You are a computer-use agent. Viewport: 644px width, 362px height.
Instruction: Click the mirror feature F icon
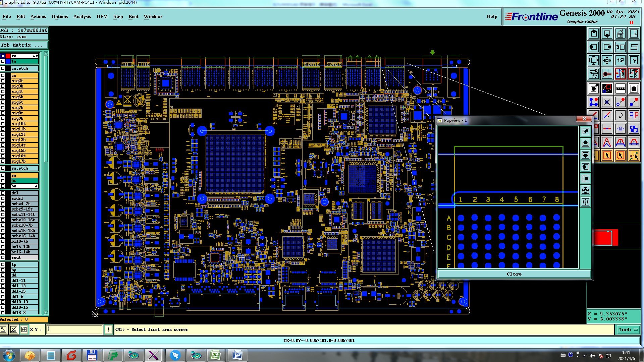634,115
